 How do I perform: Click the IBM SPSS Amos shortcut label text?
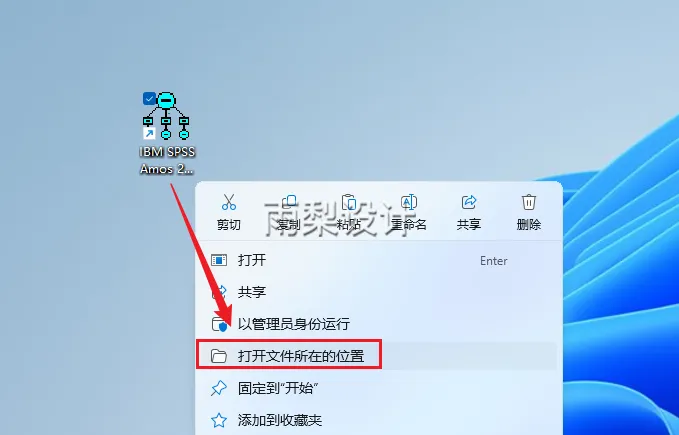coord(167,160)
